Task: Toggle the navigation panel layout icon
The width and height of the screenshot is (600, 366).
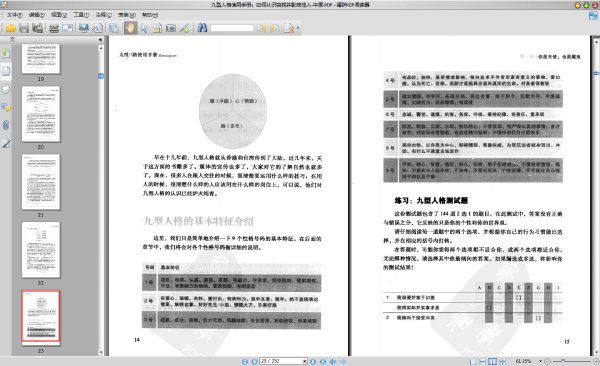Action: (114, 28)
